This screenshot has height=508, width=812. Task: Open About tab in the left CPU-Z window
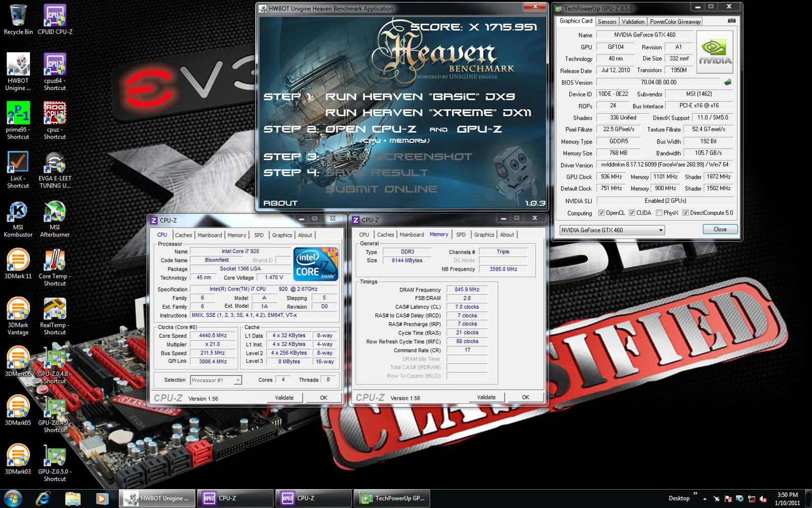point(305,235)
